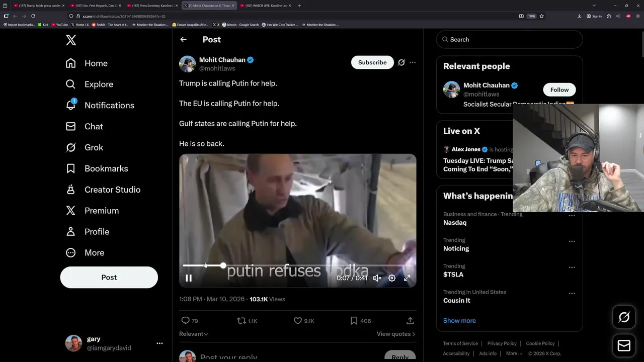Seek along the video progress bar
The width and height of the screenshot is (644, 362).
coord(297,265)
